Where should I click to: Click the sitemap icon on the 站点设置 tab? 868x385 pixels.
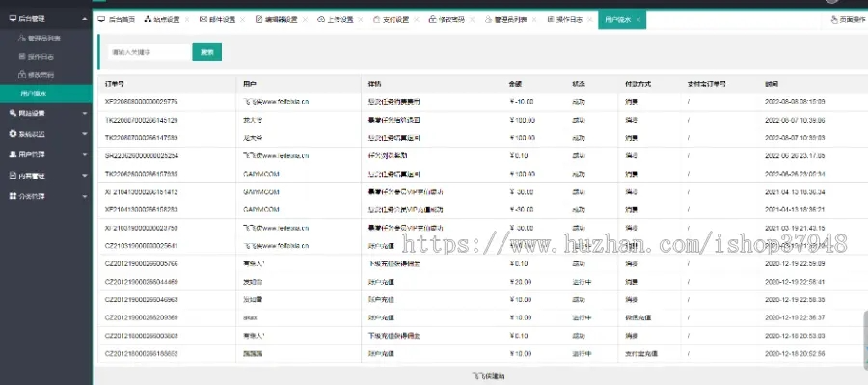point(148,20)
